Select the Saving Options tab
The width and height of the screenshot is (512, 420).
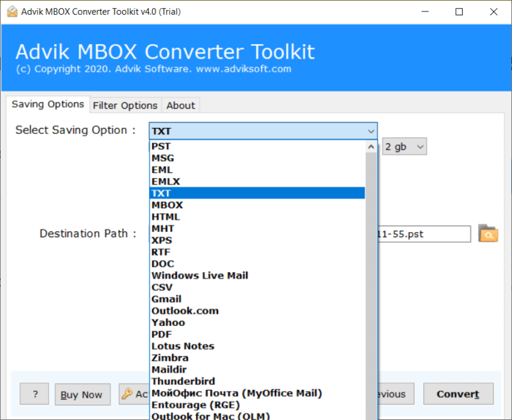click(x=47, y=105)
